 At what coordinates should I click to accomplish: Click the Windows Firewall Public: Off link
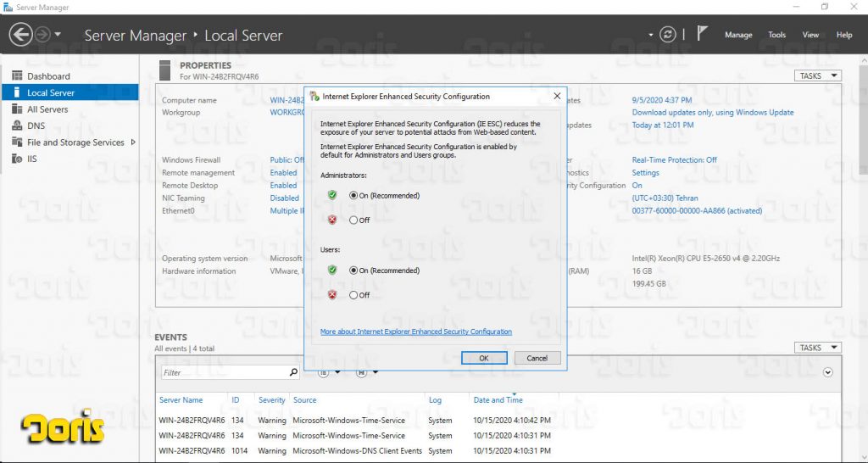(287, 159)
